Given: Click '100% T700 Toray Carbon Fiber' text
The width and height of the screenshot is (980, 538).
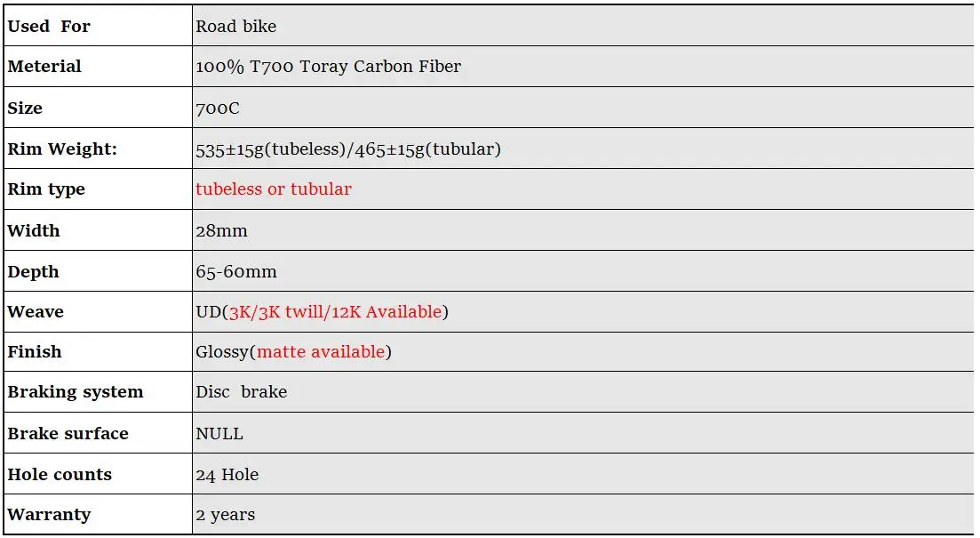Looking at the screenshot, I should [x=328, y=67].
